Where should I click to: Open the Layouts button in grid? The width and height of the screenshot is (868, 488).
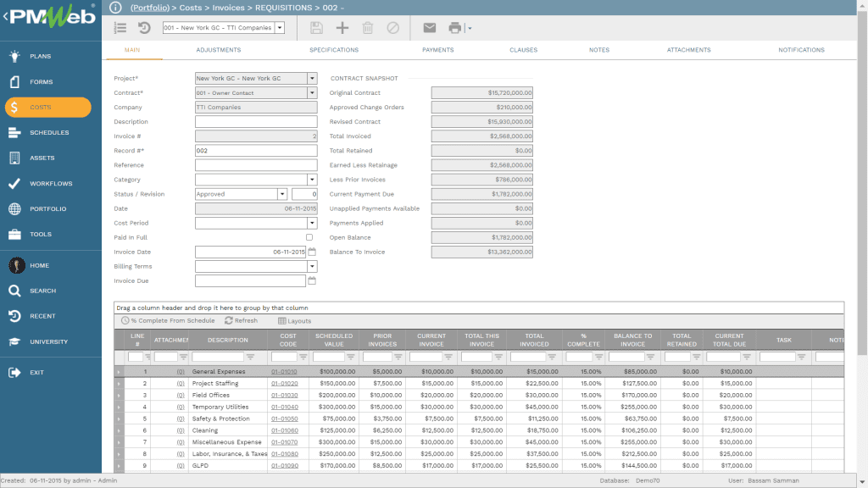294,321
